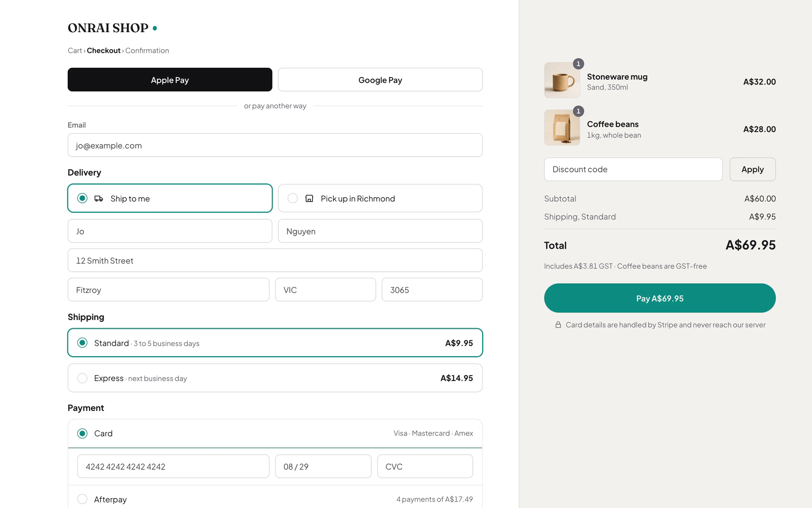Screen dimensions: 812x508
Task: Pay with the Apple Pay button
Action: click(170, 80)
